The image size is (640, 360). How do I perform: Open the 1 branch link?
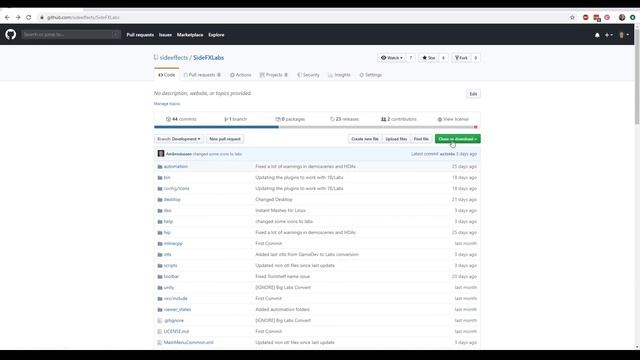pyautogui.click(x=236, y=119)
